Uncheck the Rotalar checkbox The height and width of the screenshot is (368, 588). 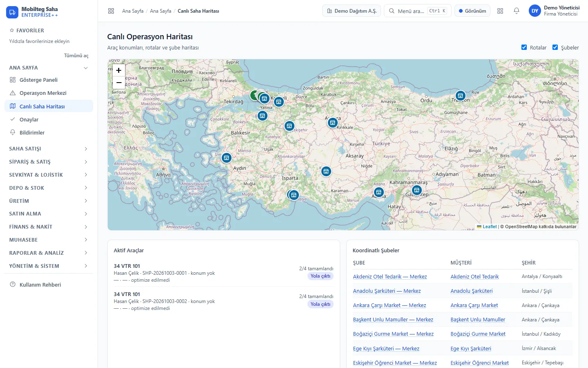[524, 47]
